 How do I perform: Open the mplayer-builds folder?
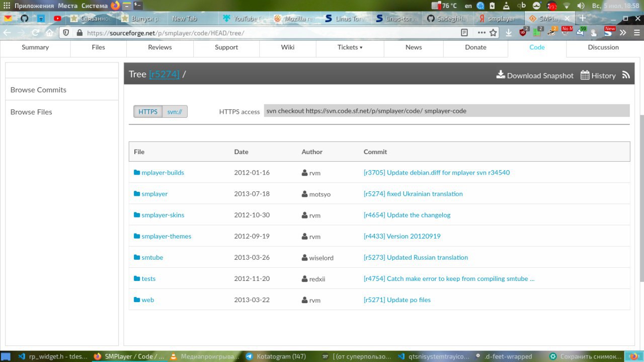[x=163, y=173]
